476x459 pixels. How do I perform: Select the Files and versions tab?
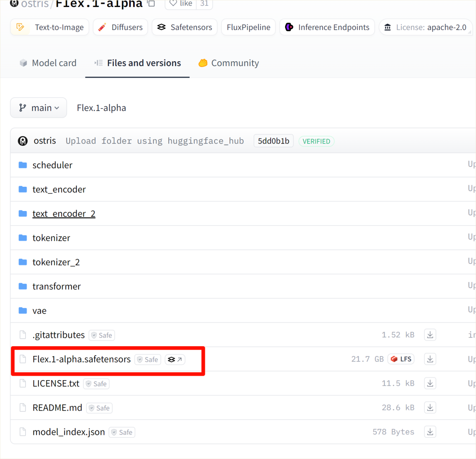pyautogui.click(x=137, y=63)
